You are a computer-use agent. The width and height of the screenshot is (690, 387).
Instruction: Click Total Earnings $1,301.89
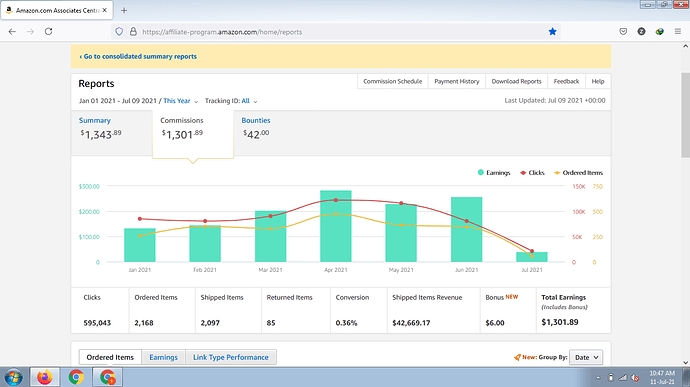(560, 322)
